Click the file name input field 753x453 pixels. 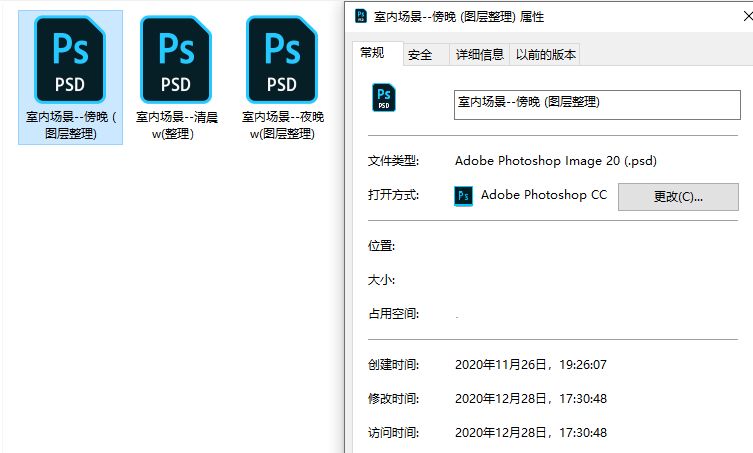(x=597, y=105)
